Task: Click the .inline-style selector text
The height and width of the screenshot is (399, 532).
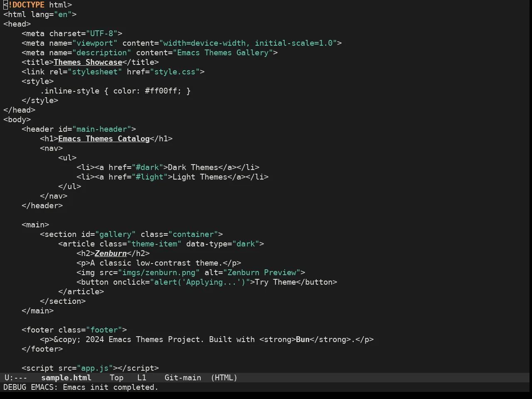Action: click(70, 91)
